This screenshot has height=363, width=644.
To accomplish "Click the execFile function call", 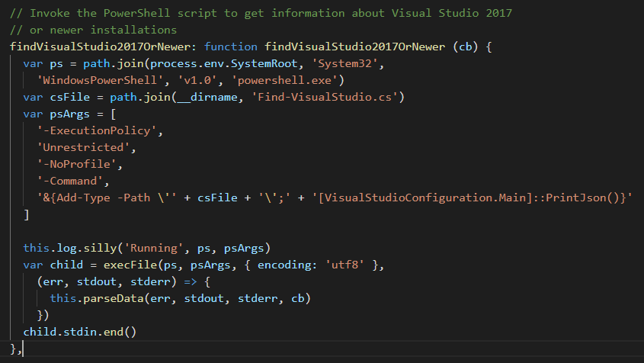I will 130,265.
